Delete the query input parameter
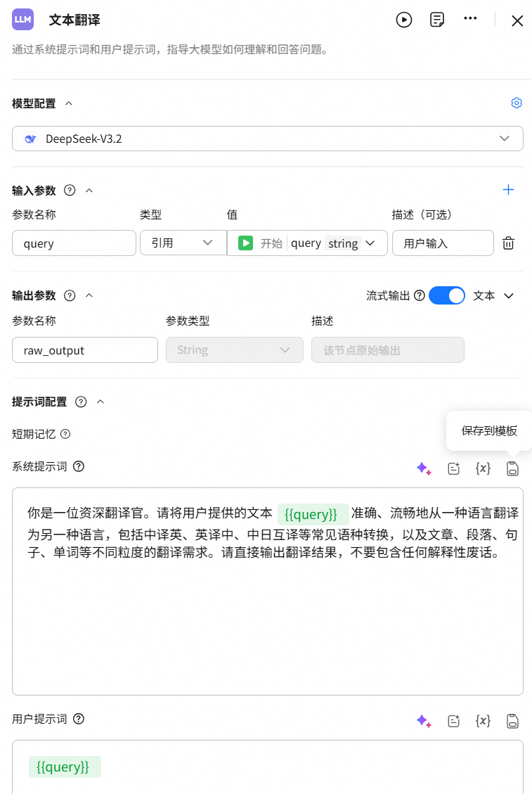 click(x=508, y=243)
